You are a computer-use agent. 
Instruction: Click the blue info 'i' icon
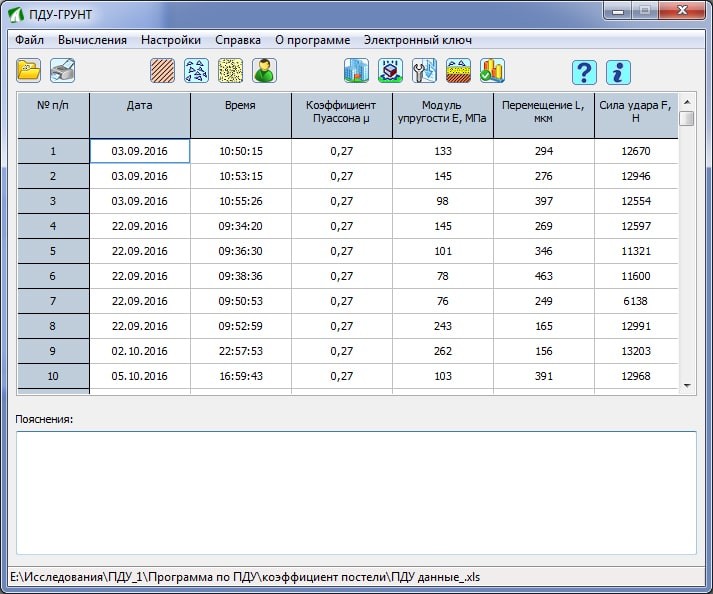coord(618,72)
